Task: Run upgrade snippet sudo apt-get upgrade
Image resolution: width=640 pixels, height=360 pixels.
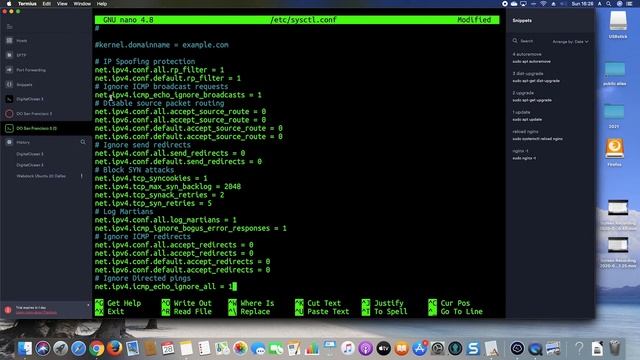Action: pos(532,96)
